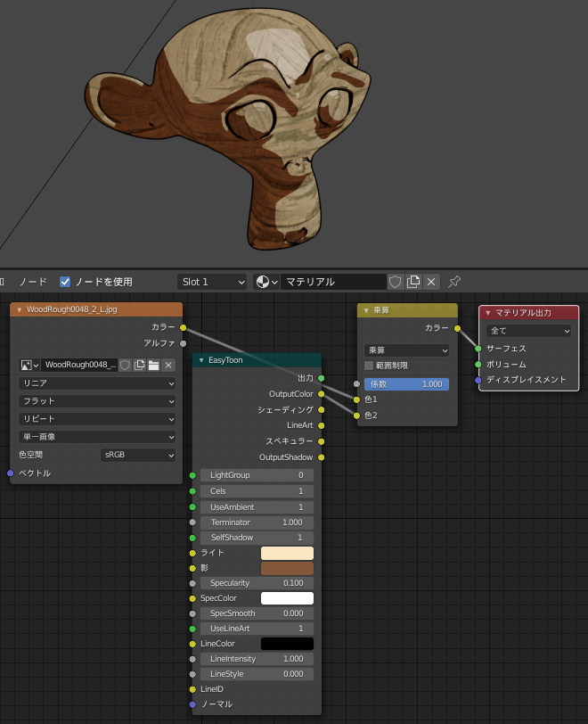
Task: Click the LineArt output socket
Action: click(322, 425)
